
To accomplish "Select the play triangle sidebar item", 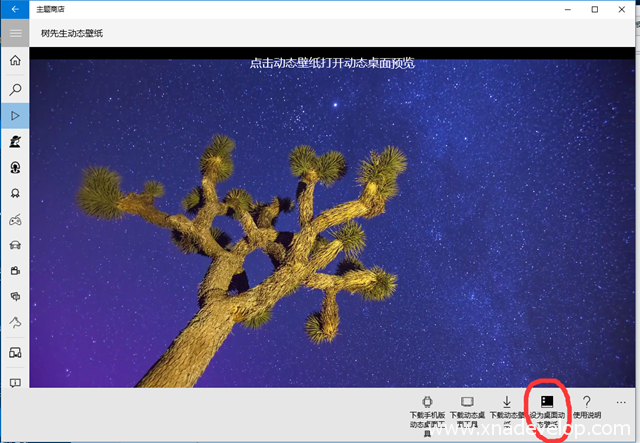I will point(15,115).
